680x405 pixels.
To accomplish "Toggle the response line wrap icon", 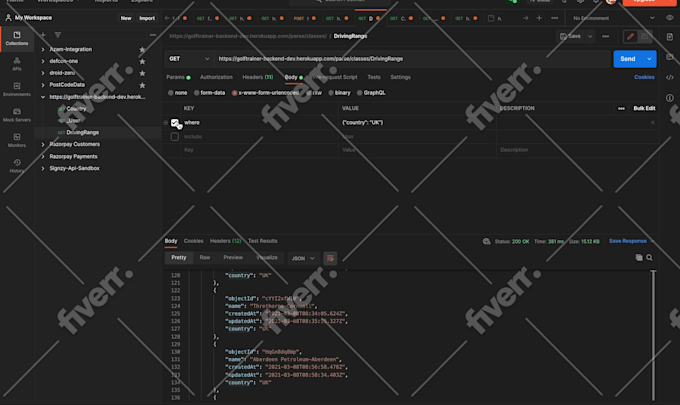I will 330,258.
